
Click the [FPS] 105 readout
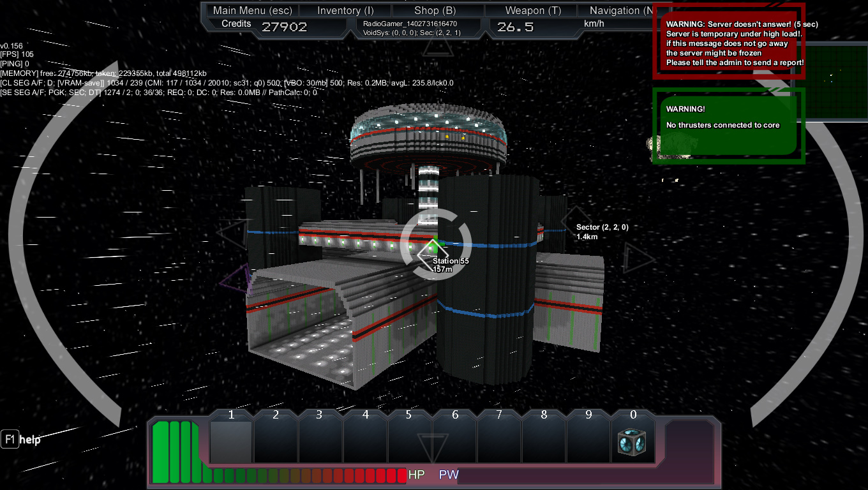tap(17, 55)
